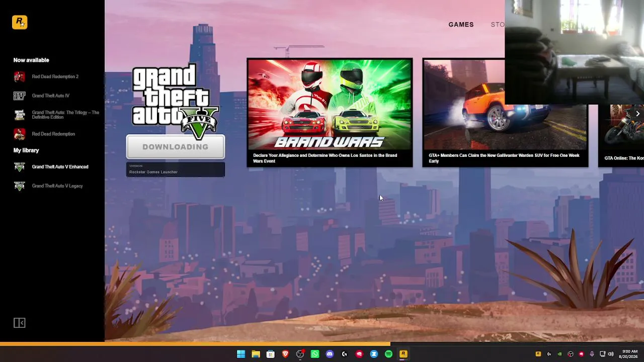
Task: Open the NVIDIA tray icon
Action: click(x=559, y=354)
